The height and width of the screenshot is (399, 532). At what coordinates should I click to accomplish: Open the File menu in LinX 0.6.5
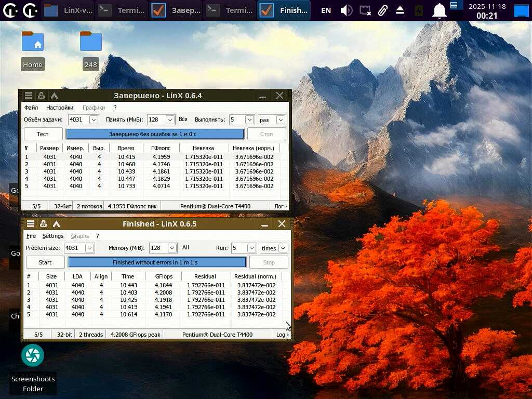(x=31, y=236)
